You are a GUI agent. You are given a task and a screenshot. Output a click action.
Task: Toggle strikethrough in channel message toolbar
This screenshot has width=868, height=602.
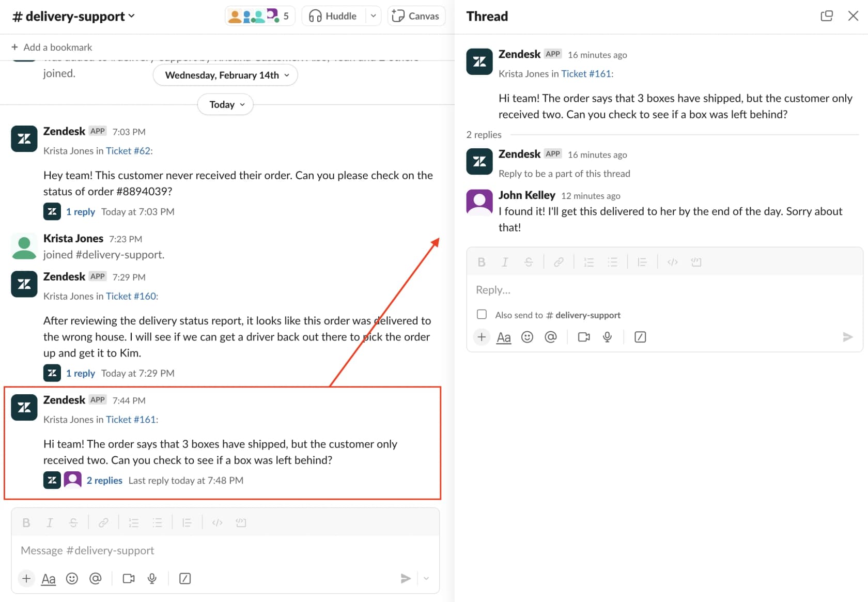click(73, 523)
